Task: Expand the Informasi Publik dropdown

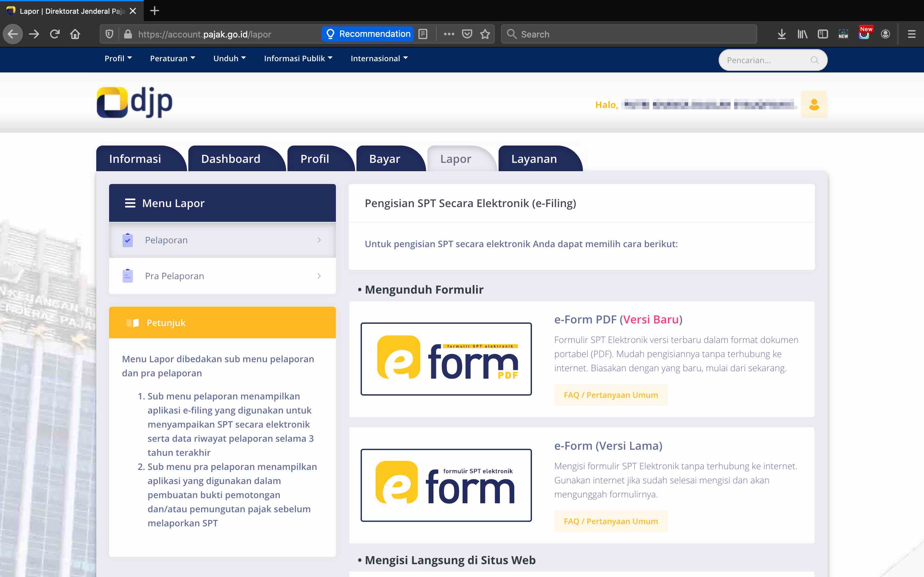Action: tap(298, 58)
